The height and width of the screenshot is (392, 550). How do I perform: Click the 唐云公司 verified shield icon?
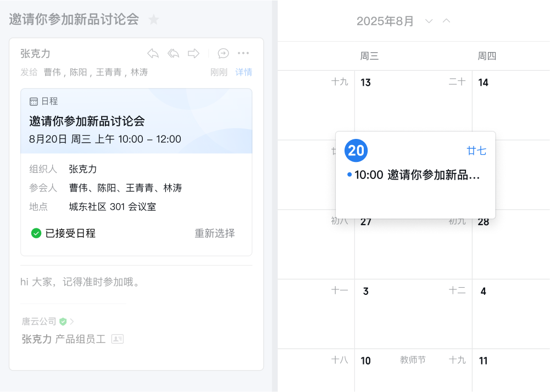pyautogui.click(x=63, y=321)
